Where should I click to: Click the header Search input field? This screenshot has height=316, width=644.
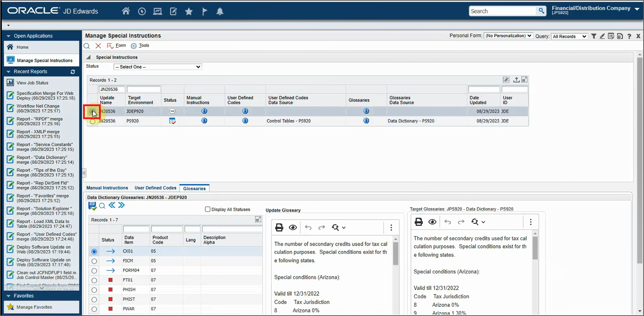click(502, 11)
